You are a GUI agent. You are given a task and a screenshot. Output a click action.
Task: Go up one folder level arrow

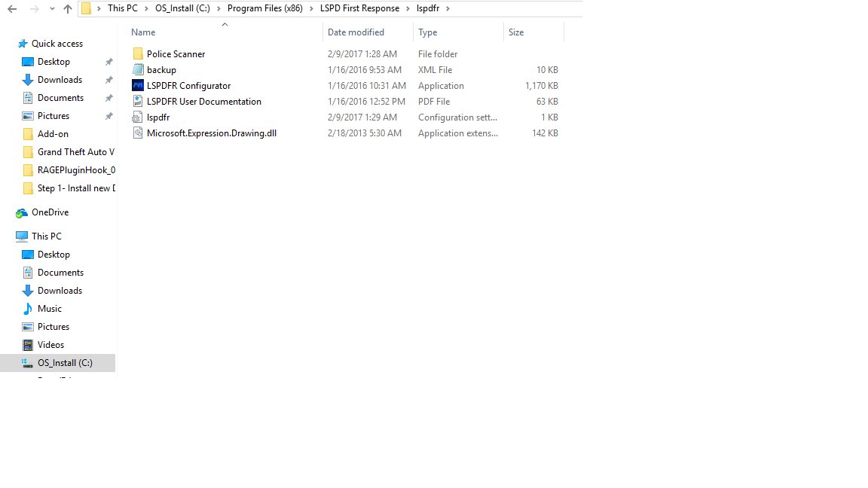pyautogui.click(x=68, y=9)
